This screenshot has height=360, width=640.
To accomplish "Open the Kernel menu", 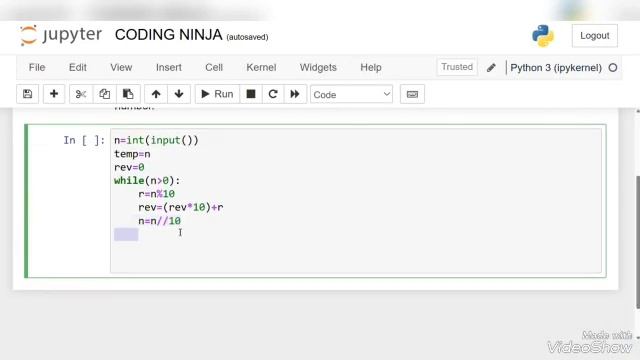I will (261, 67).
